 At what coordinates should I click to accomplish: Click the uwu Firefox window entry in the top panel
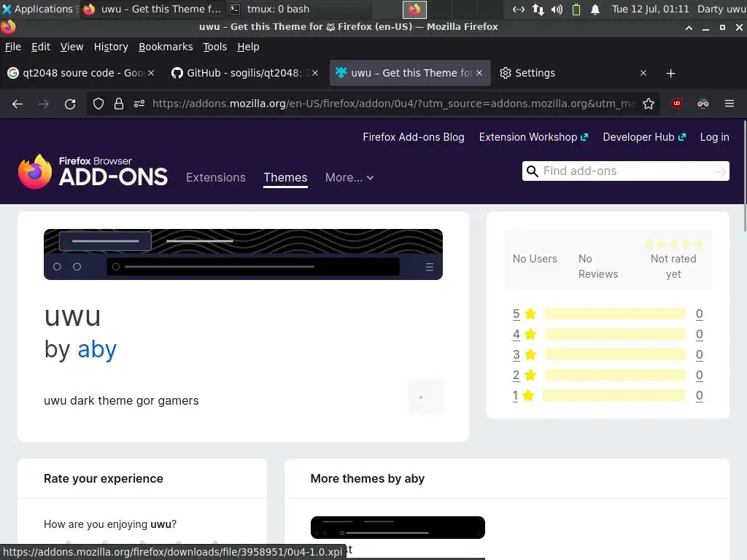(152, 9)
